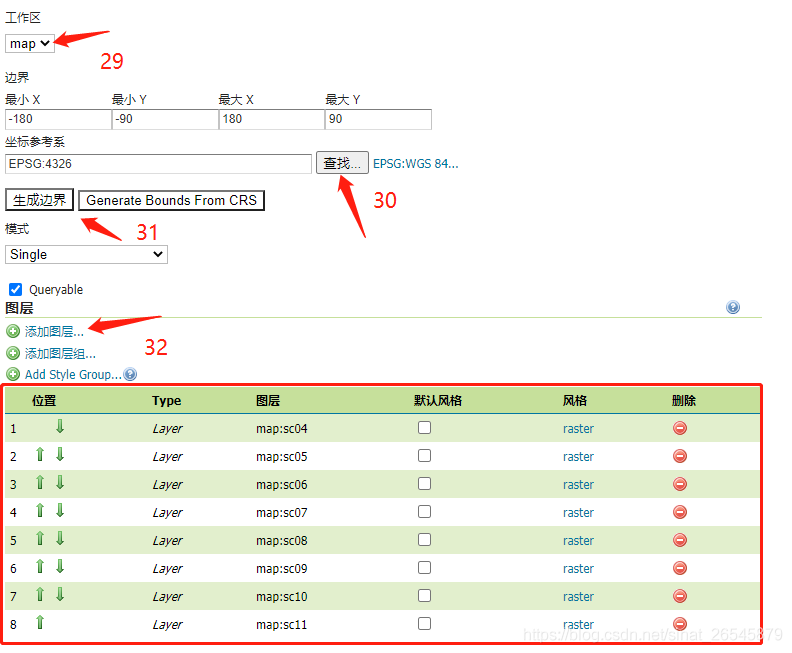Open the Single mode dropdown
792x653 pixels.
click(x=86, y=254)
